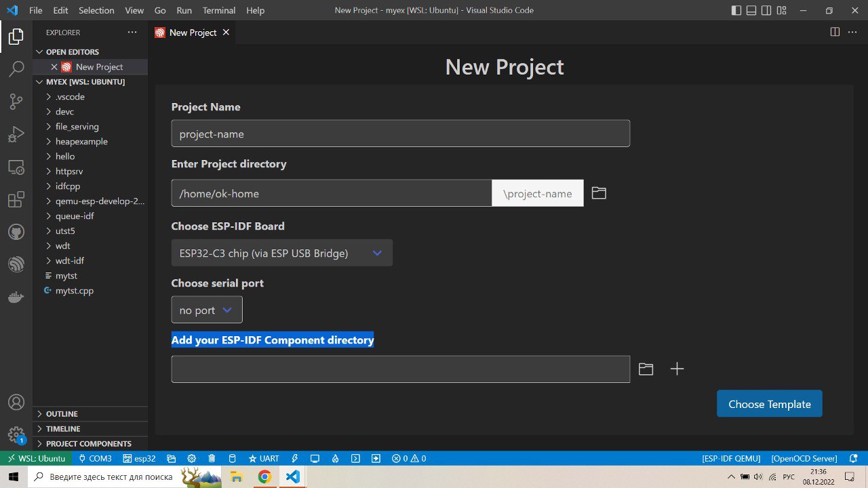Expand the Project Components section
The height and width of the screenshot is (488, 868).
(x=90, y=444)
